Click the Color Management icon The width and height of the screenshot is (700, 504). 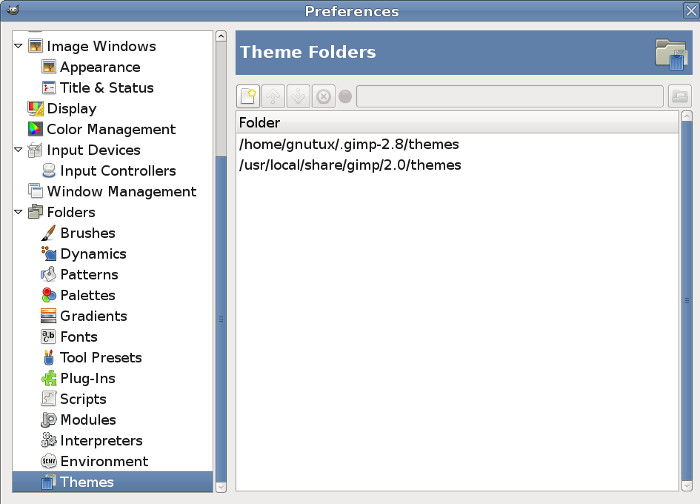click(35, 129)
